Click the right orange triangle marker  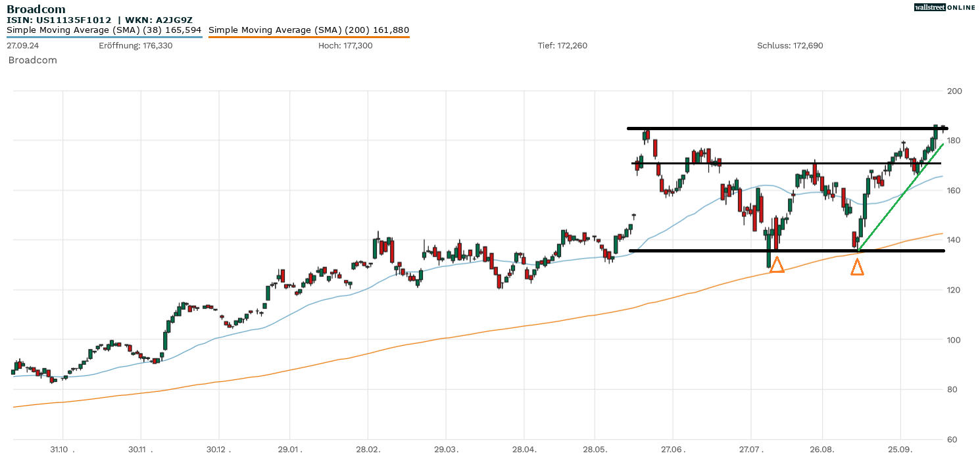point(857,268)
